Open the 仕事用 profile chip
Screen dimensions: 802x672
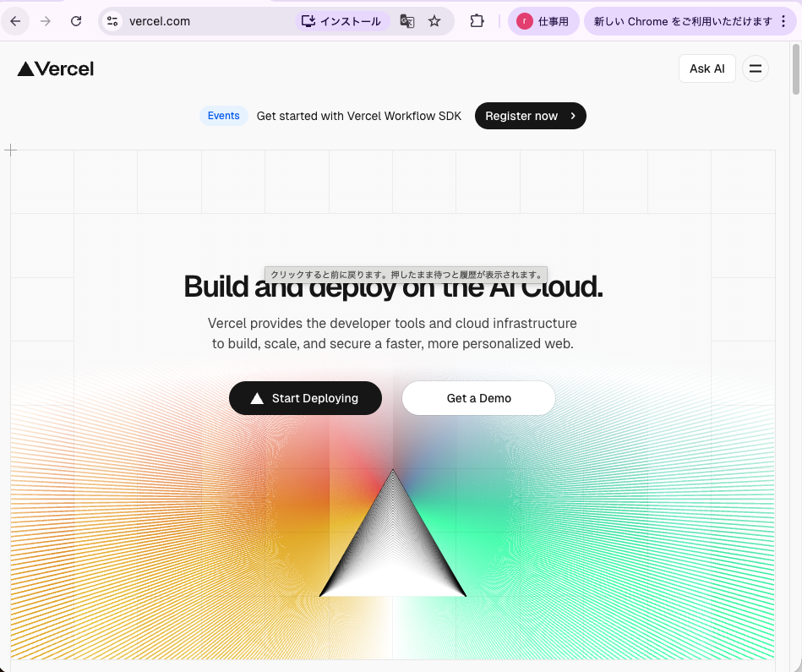[543, 21]
